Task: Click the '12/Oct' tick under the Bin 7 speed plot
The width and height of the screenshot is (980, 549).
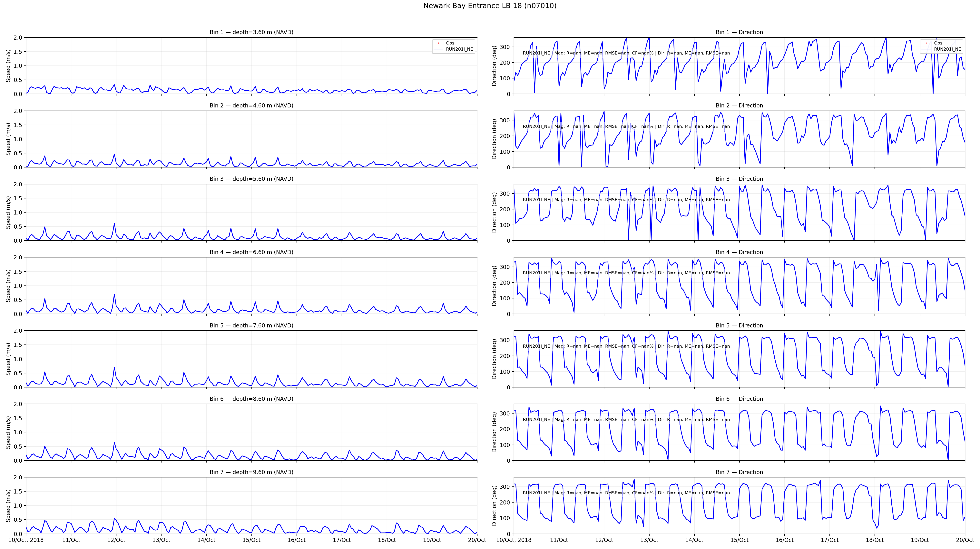Action: coord(116,540)
